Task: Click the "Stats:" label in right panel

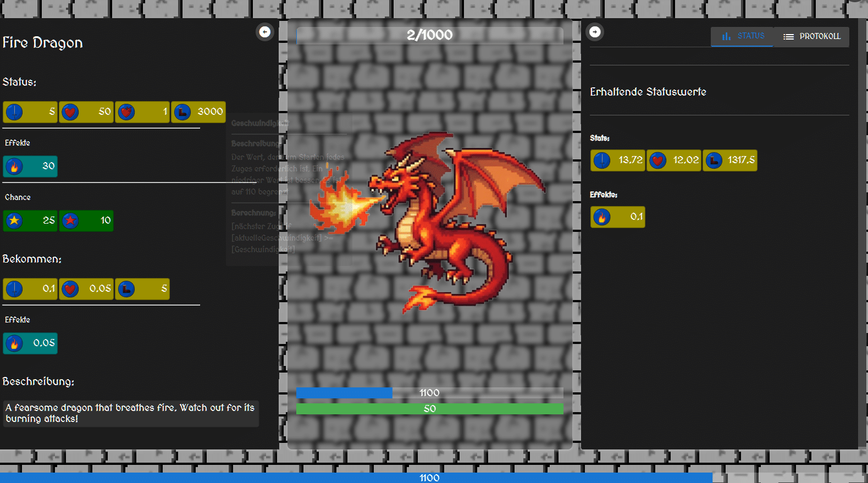Action: [x=600, y=138]
